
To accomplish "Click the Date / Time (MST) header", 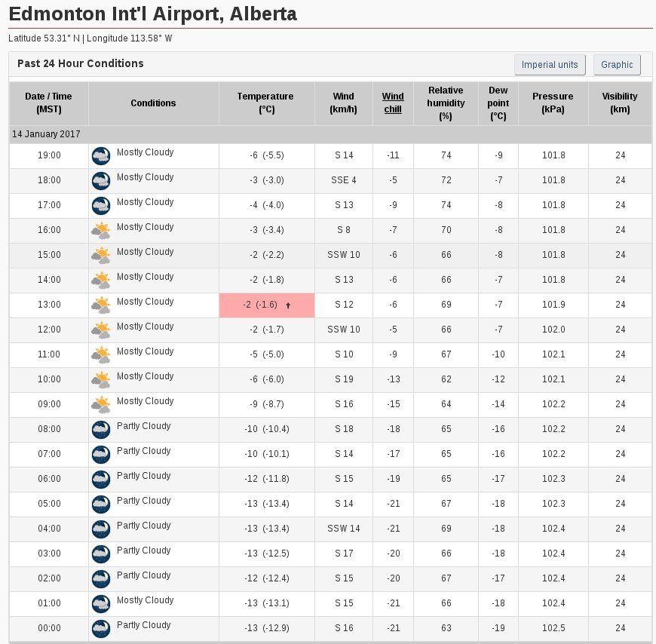I will (49, 103).
